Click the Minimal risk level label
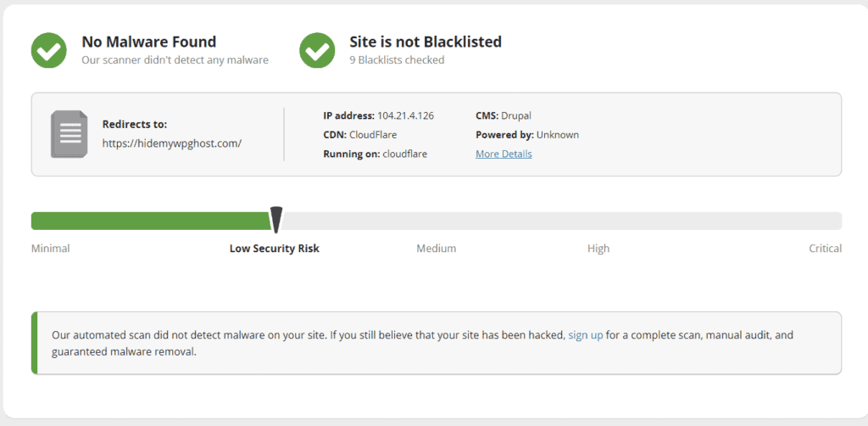Image resolution: width=868 pixels, height=426 pixels. click(x=50, y=249)
